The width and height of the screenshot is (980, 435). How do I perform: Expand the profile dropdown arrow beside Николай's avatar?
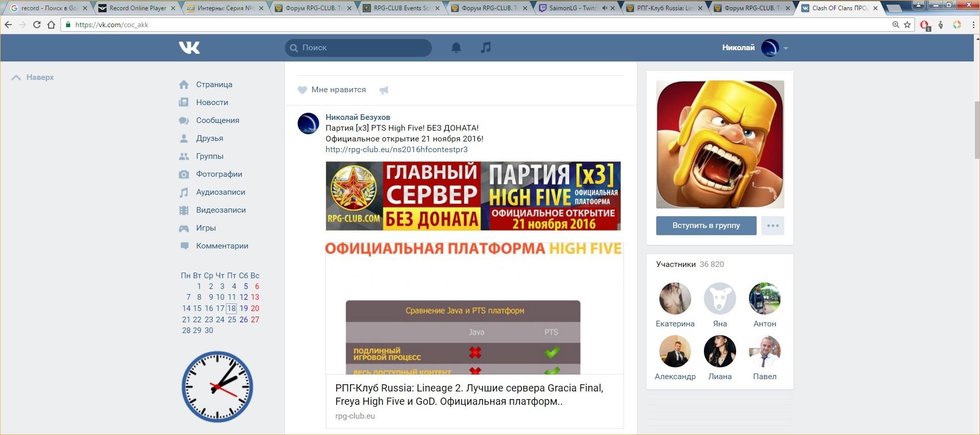coord(786,48)
